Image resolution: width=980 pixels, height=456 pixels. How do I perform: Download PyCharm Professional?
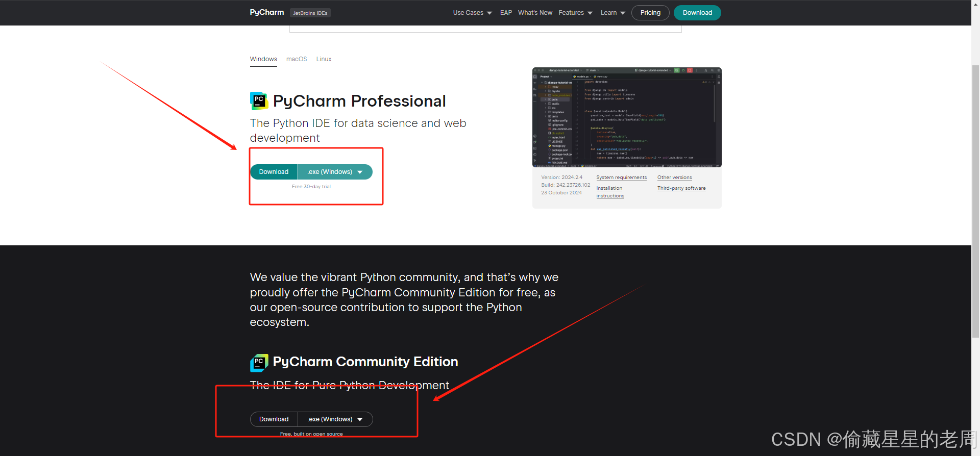pyautogui.click(x=274, y=172)
